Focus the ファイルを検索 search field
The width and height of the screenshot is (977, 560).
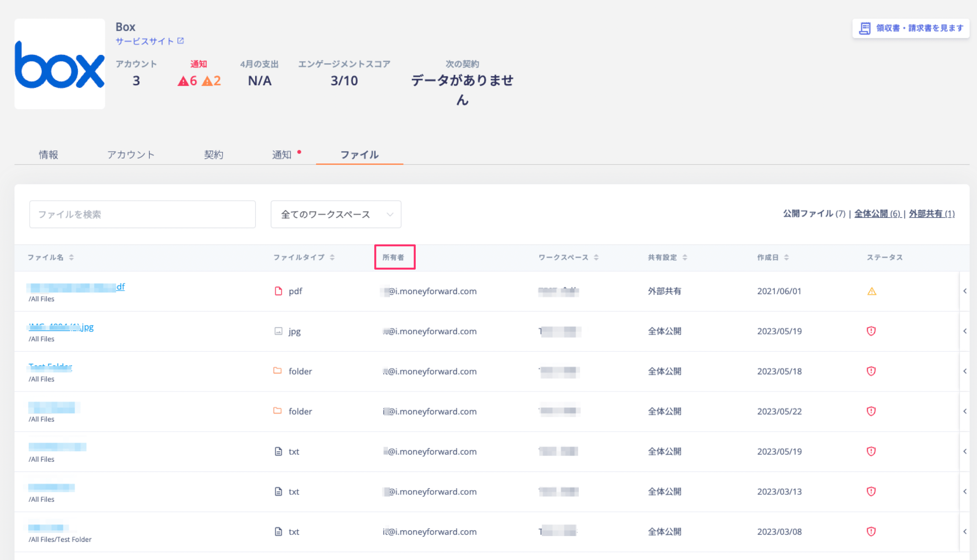tap(142, 214)
